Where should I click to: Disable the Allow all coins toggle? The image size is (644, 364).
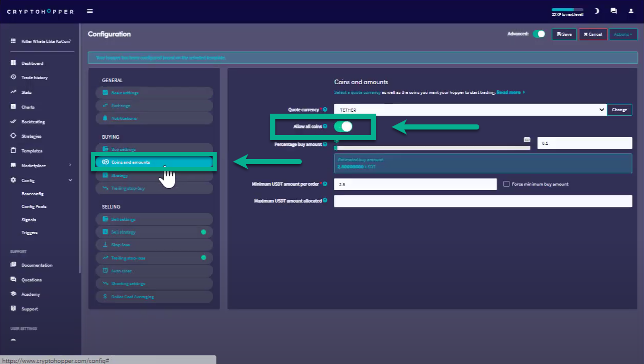click(343, 126)
